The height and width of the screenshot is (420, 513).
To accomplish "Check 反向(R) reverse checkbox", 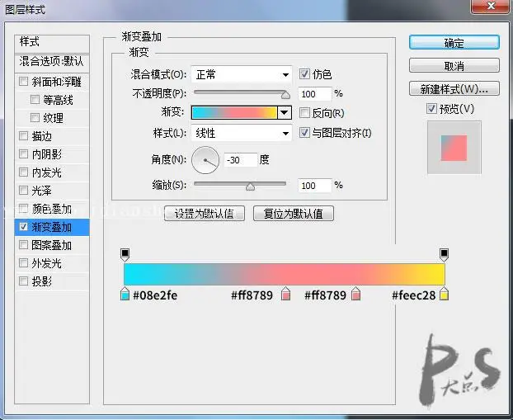I will (304, 113).
